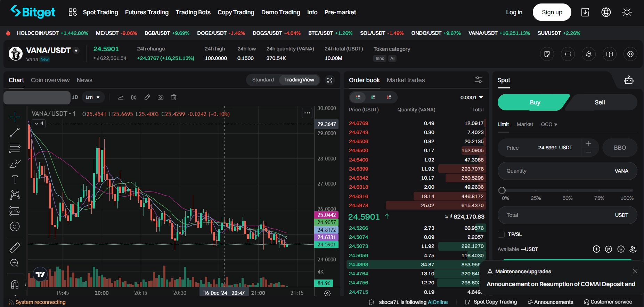Open layout settings gear icon
The width and height of the screenshot is (644, 307).
click(630, 54)
